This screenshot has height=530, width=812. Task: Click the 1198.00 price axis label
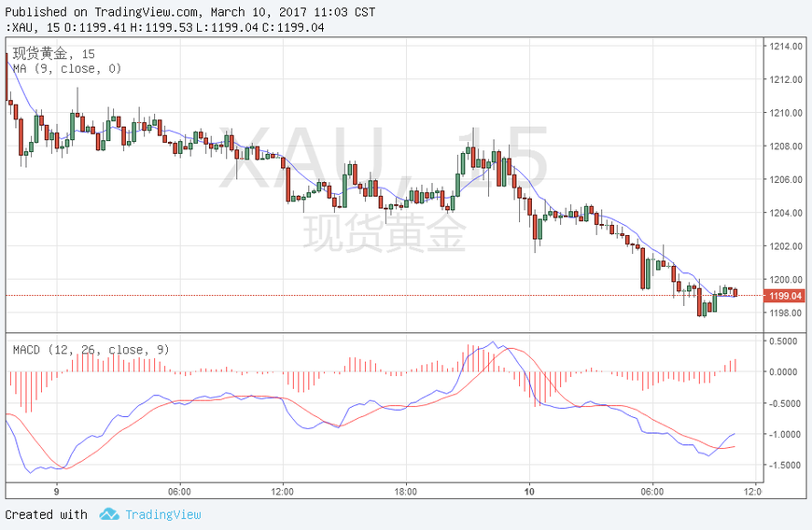[x=786, y=313]
